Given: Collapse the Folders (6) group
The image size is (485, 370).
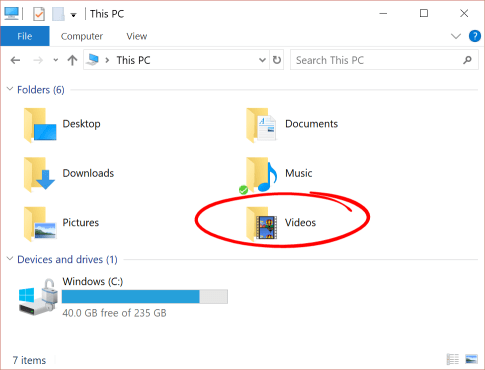Looking at the screenshot, I should [x=10, y=89].
